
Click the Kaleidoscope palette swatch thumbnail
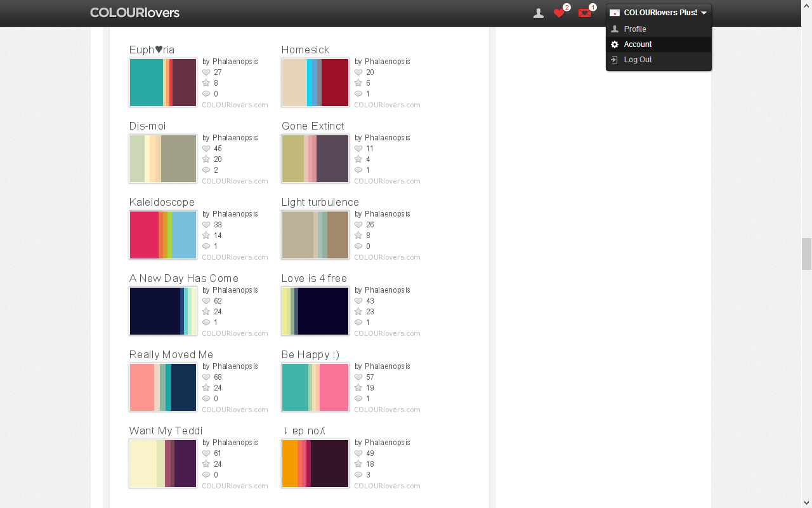(x=163, y=235)
